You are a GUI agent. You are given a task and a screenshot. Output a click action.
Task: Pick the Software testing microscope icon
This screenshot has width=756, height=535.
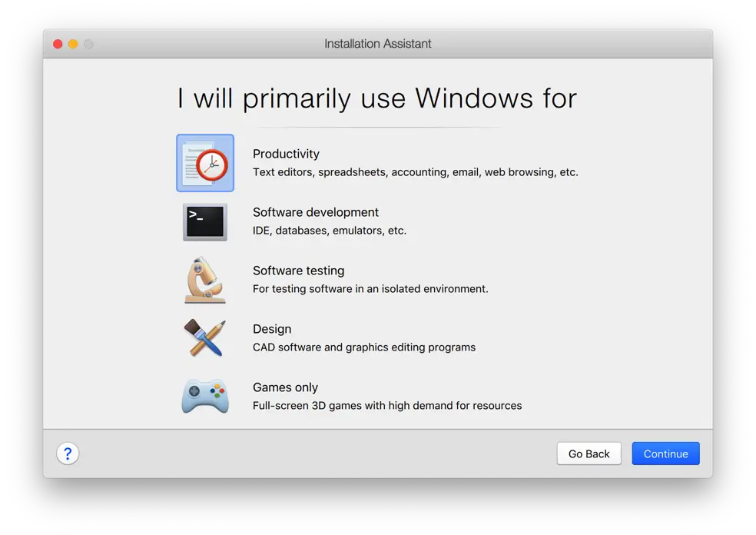coord(205,280)
